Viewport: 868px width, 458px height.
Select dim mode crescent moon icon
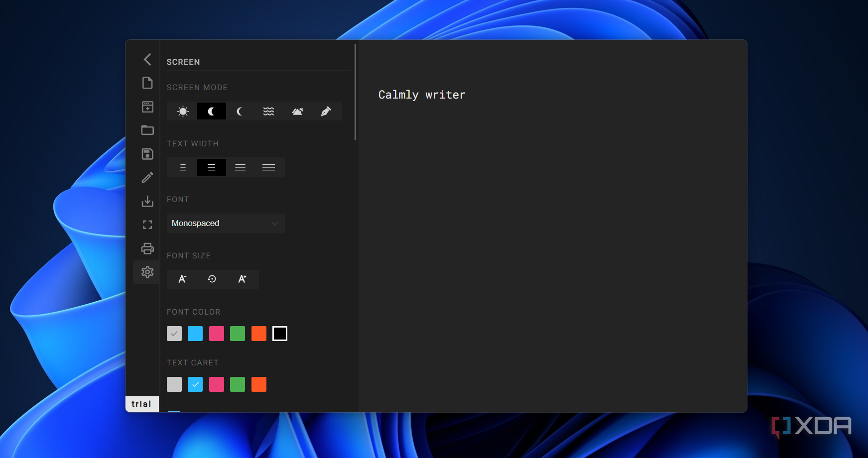click(240, 111)
